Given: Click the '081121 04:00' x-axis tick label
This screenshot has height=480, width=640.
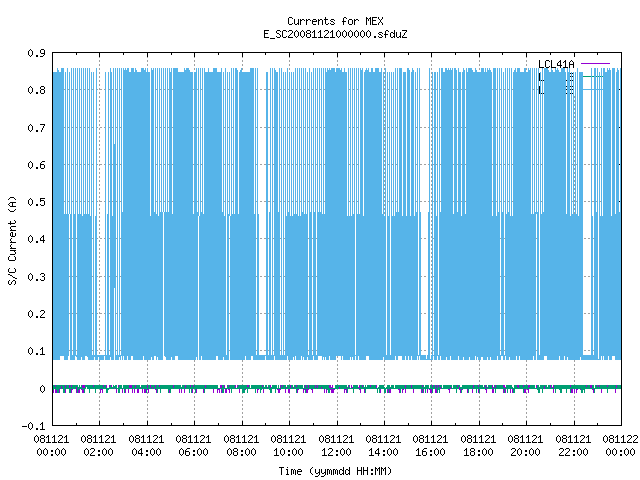Looking at the screenshot, I should pyautogui.click(x=146, y=446).
